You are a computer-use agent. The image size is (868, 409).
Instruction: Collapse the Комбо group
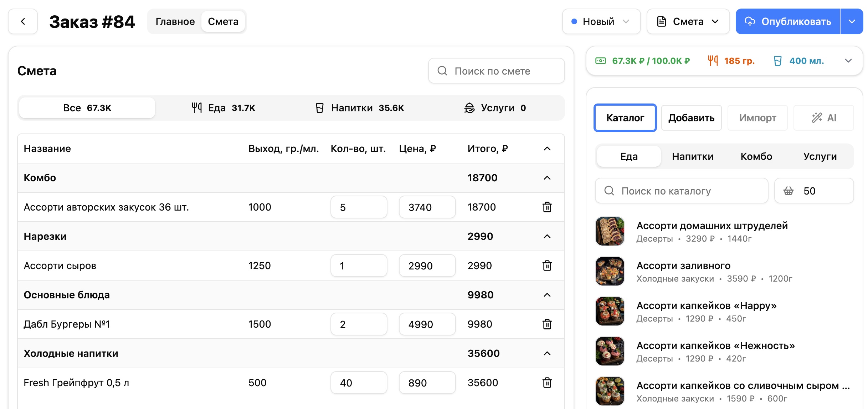pyautogui.click(x=547, y=178)
